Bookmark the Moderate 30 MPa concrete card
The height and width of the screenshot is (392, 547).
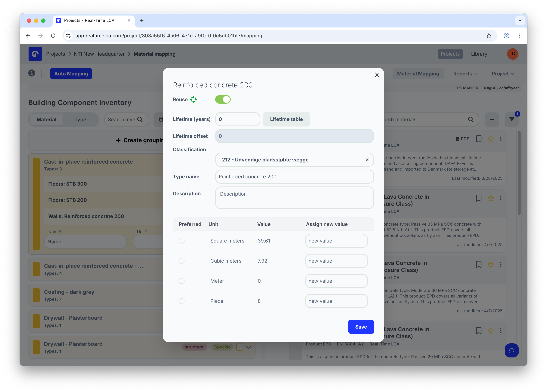pyautogui.click(x=478, y=264)
